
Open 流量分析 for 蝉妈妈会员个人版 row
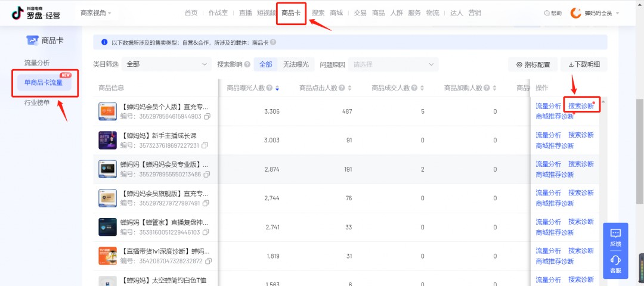tap(549, 106)
